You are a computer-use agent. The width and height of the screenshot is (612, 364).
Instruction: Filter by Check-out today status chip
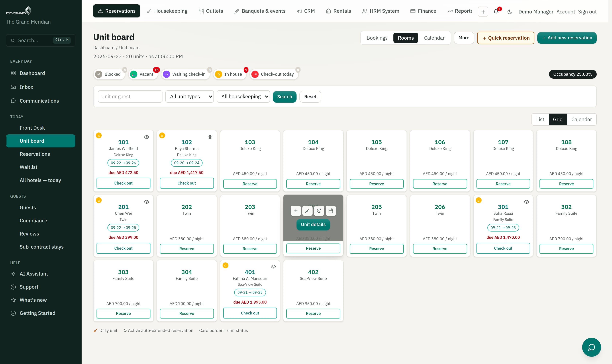tap(274, 74)
